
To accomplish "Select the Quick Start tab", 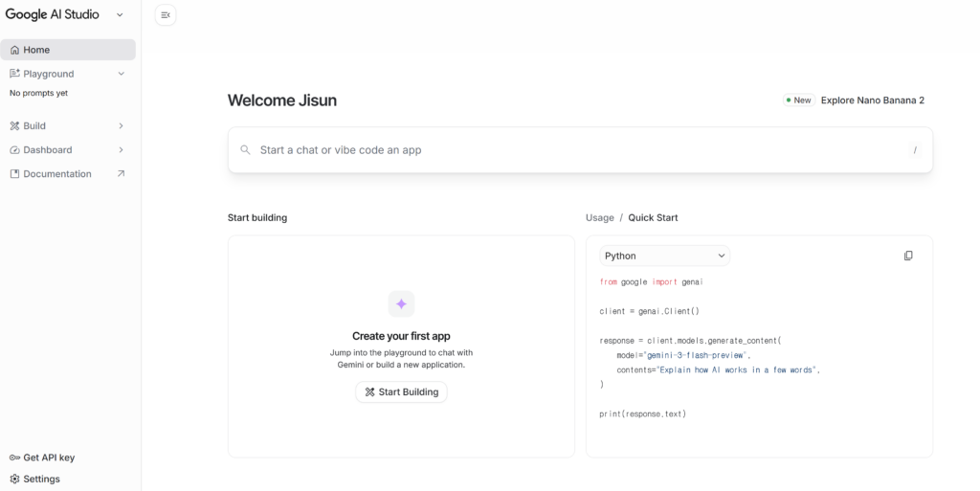I will tap(653, 218).
